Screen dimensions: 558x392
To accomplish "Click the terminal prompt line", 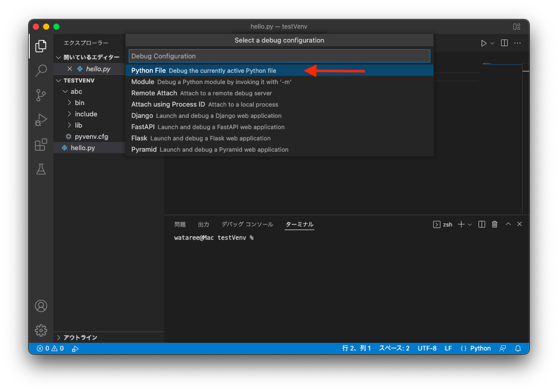I will (x=213, y=238).
